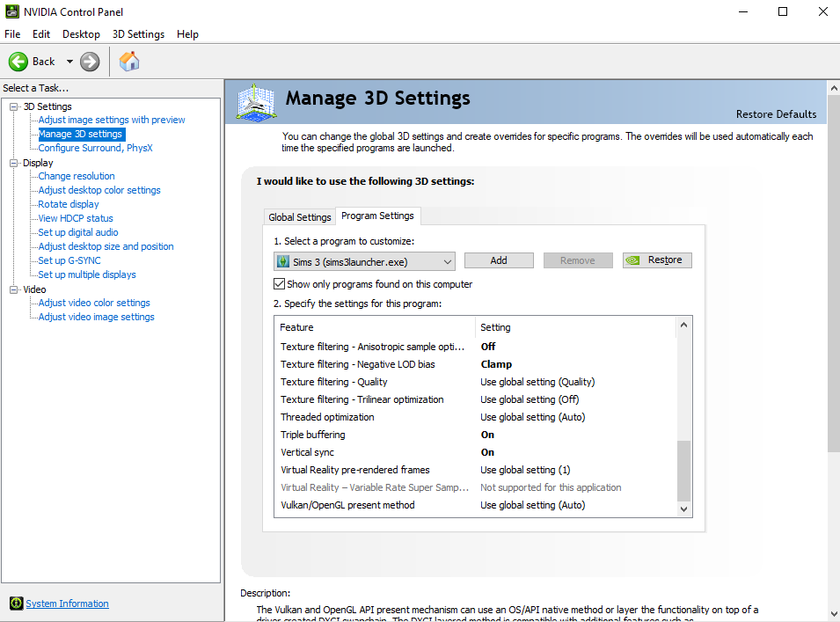
Task: Select Vertical sync feature row
Action: pyautogui.click(x=476, y=452)
